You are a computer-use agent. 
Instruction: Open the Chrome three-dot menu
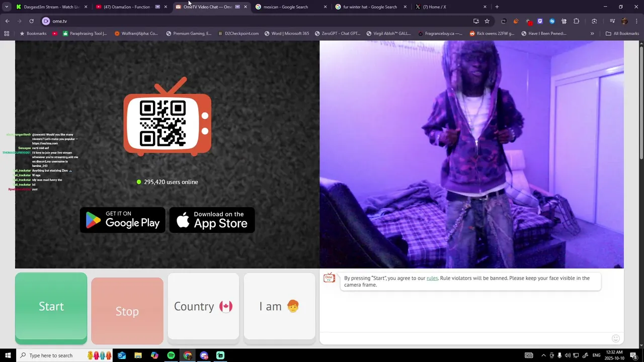click(x=636, y=21)
